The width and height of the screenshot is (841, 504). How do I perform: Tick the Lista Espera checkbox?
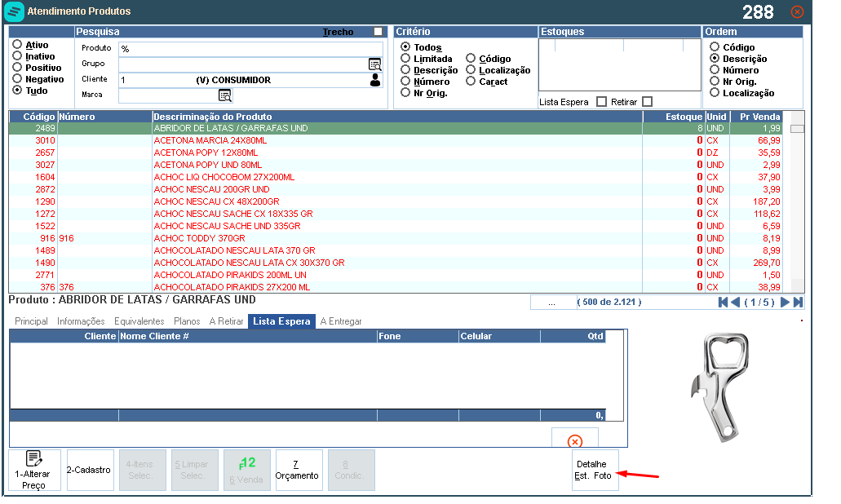tap(602, 102)
